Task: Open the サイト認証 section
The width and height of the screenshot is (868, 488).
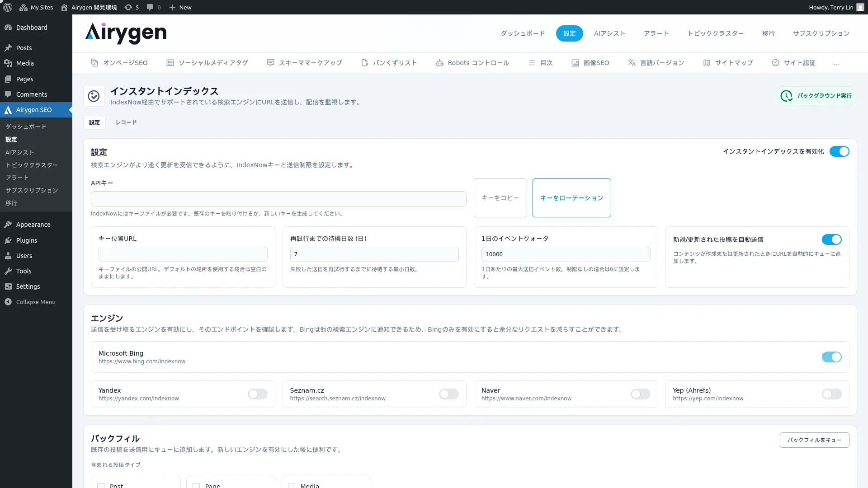Action: pyautogui.click(x=793, y=63)
